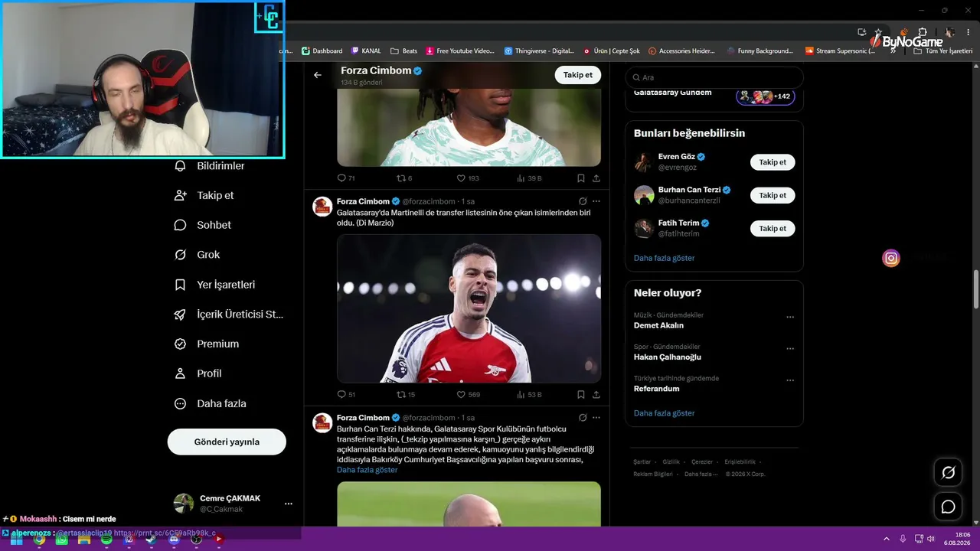Open the floating messages button
Screen dimensions: 980x551
coord(948,507)
